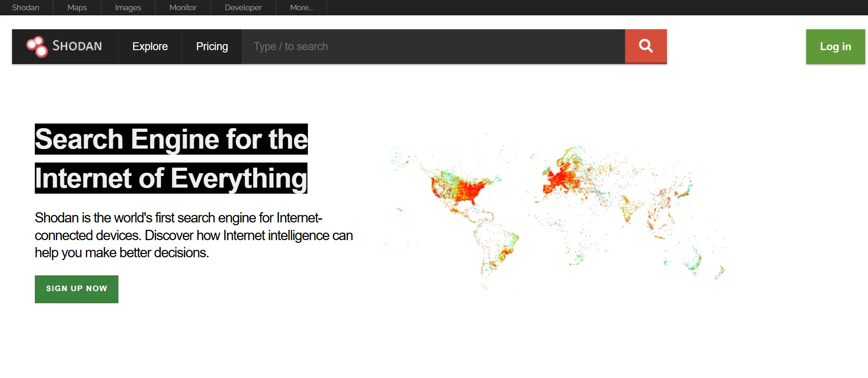868x378 pixels.
Task: Open the Explore page
Action: (x=150, y=46)
